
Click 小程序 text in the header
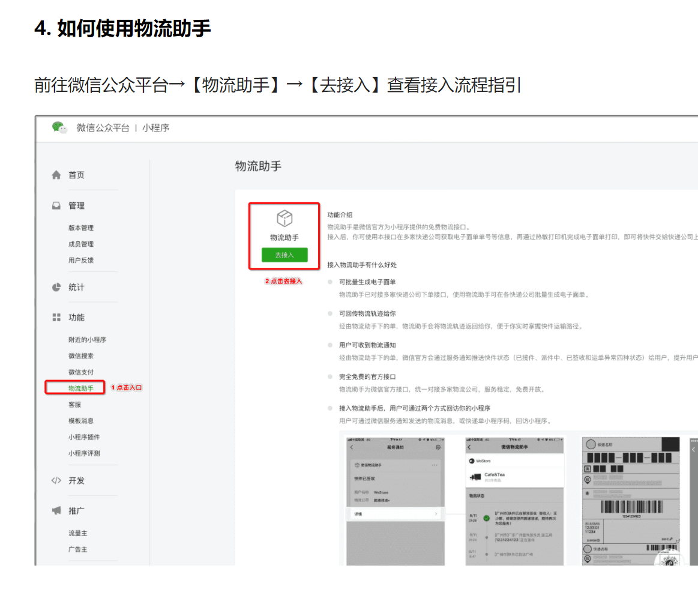(156, 128)
